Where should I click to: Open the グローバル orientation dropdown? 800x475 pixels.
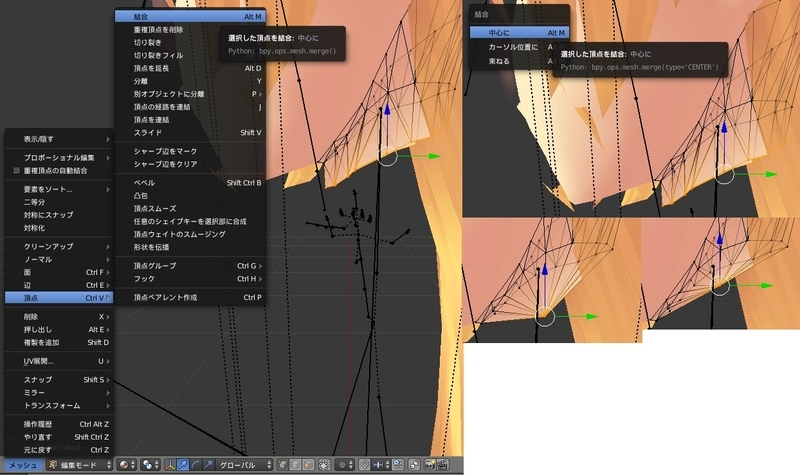244,465
